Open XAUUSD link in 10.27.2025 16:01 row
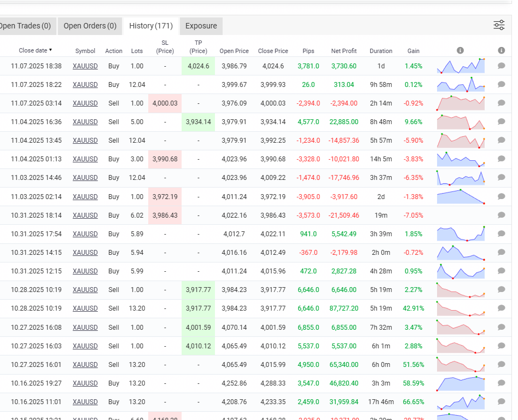This screenshot has height=420, width=518. point(85,365)
